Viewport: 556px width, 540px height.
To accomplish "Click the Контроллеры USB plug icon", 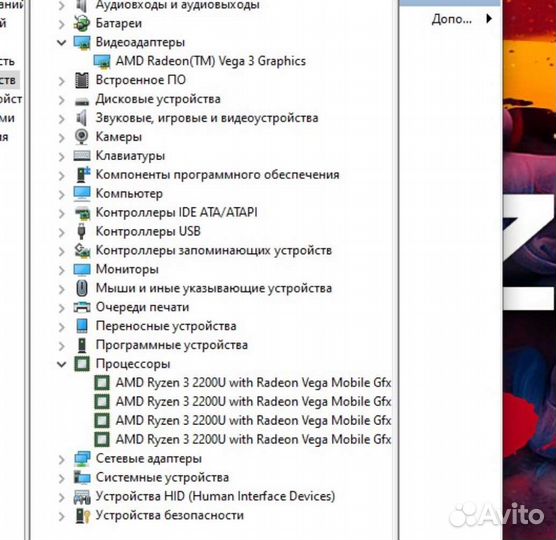I will [x=82, y=231].
